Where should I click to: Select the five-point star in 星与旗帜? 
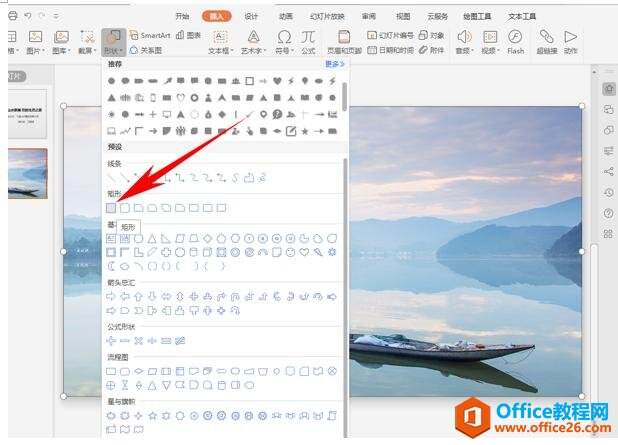pos(152,415)
